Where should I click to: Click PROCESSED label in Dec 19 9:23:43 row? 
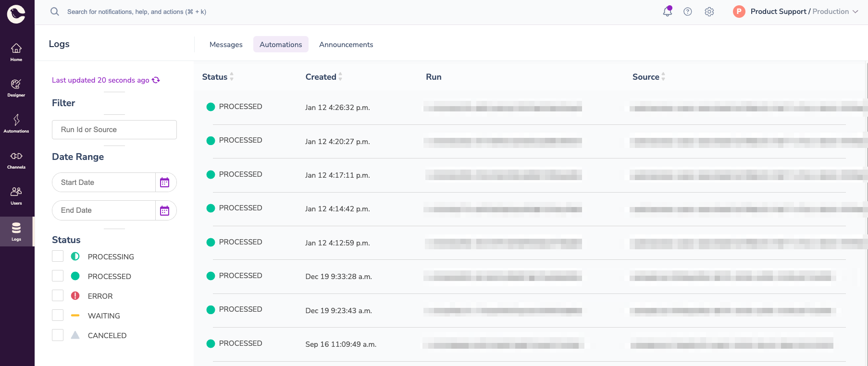[240, 309]
